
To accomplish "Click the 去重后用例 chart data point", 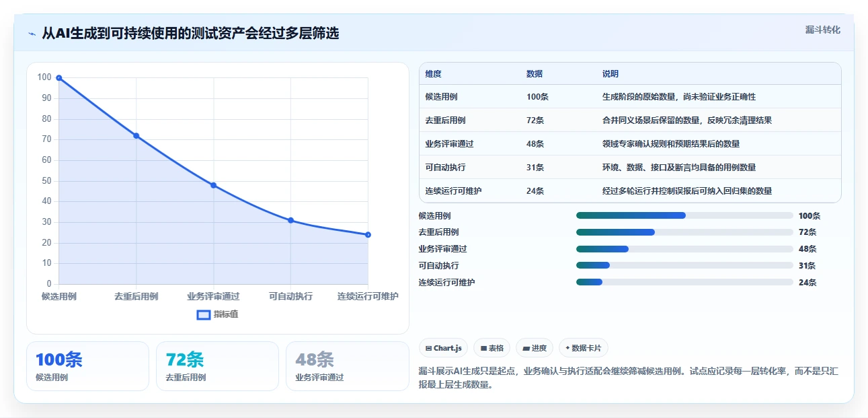I will [x=136, y=136].
